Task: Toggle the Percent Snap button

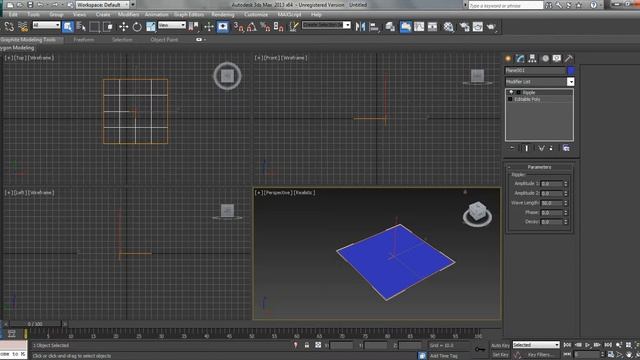Action: pos(265,27)
